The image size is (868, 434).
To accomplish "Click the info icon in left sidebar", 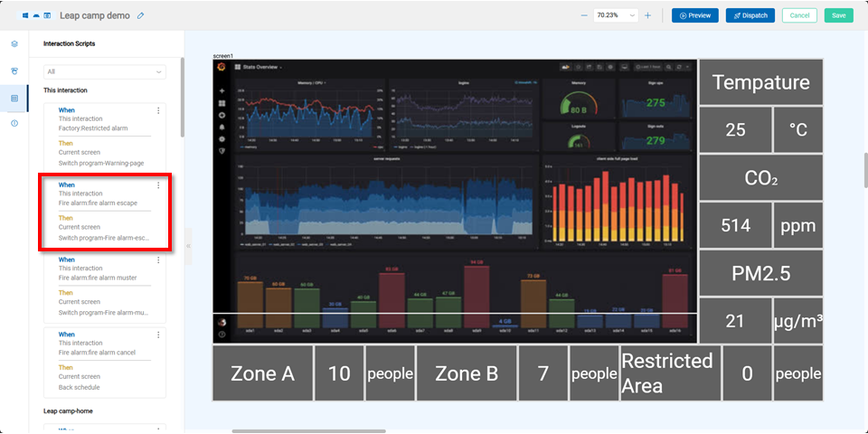I will [14, 123].
